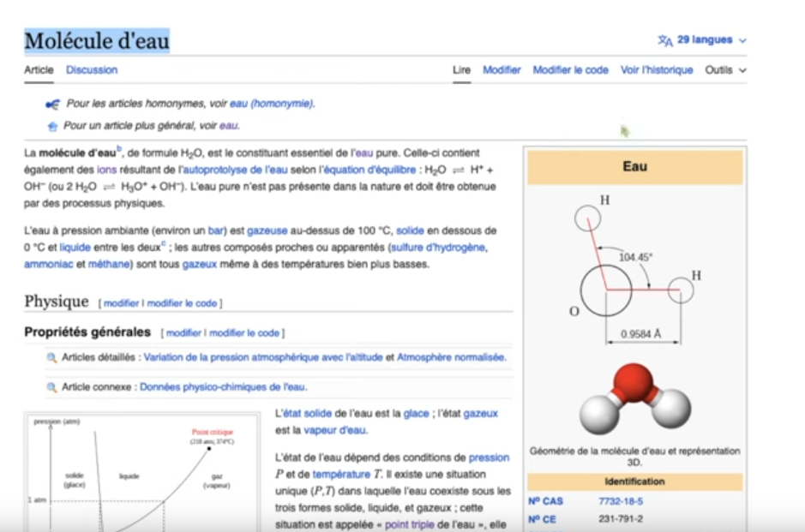Click CAS number 7732-18-5 link
Screen dimensions: 805x532
(620, 501)
